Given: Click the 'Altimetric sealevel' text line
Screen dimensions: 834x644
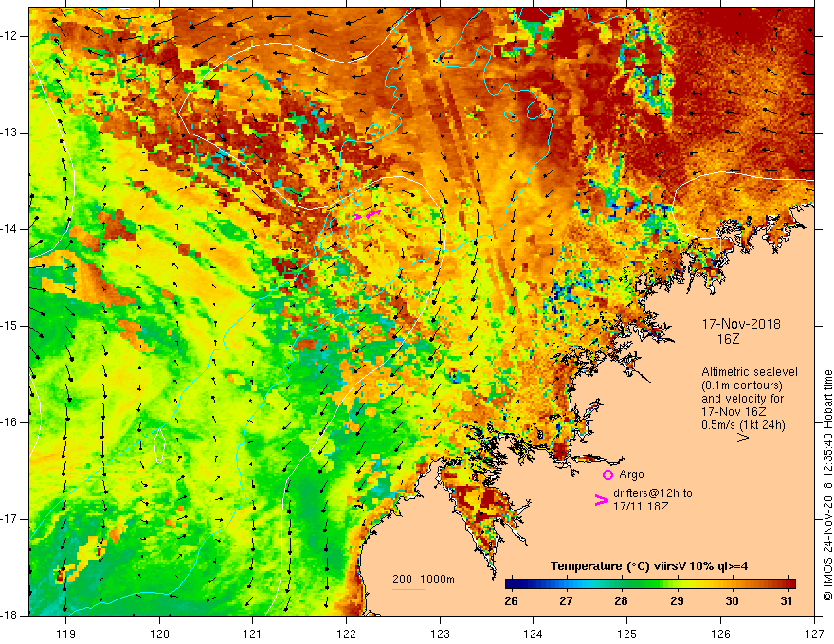Looking at the screenshot, I should coord(750,372).
